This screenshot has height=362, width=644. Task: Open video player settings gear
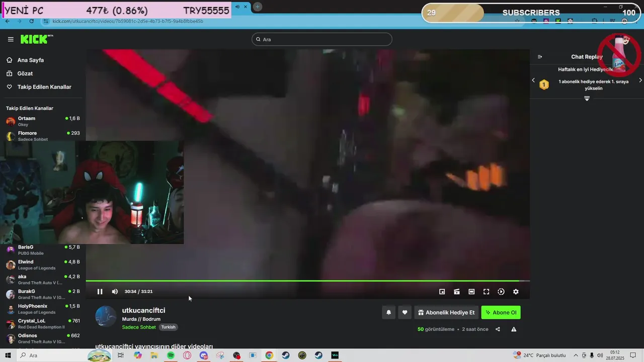[x=516, y=292]
